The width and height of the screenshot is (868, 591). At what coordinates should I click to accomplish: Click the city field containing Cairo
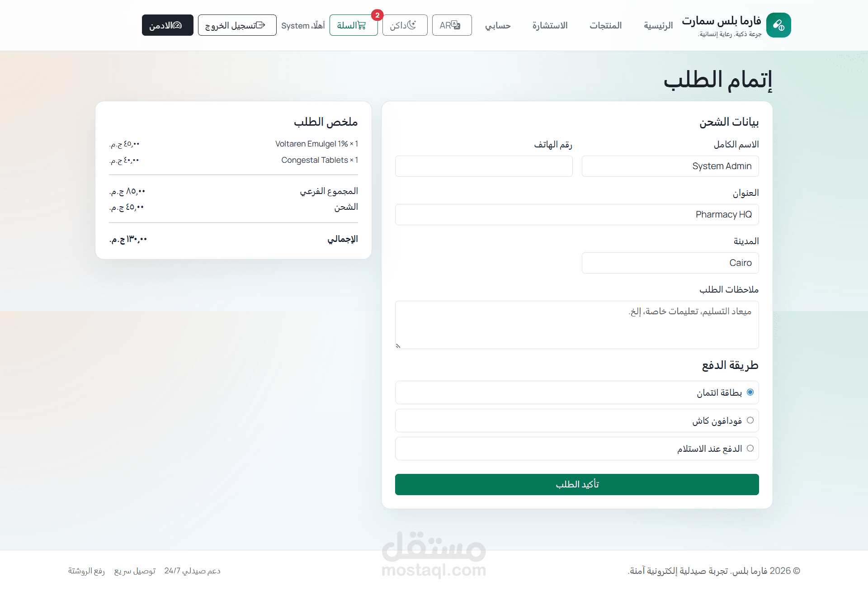670,263
